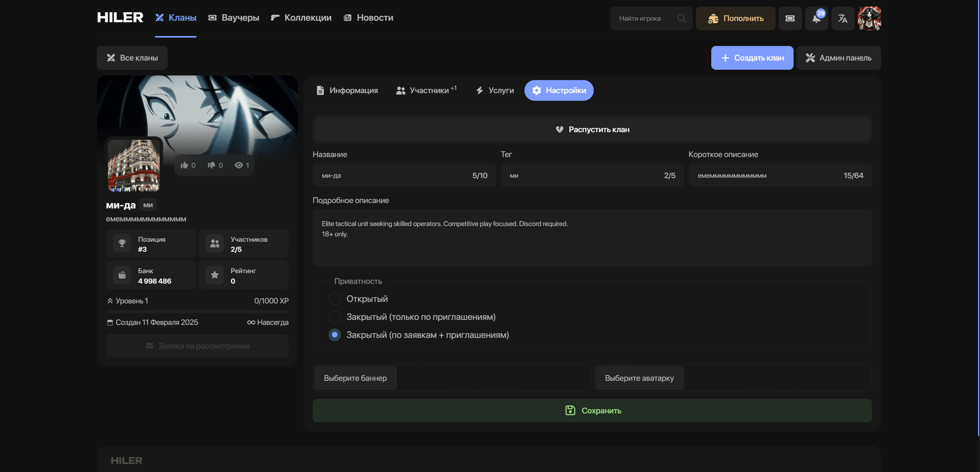The image size is (980, 472).
Task: Click the Банк wallet icon
Action: pos(122,275)
